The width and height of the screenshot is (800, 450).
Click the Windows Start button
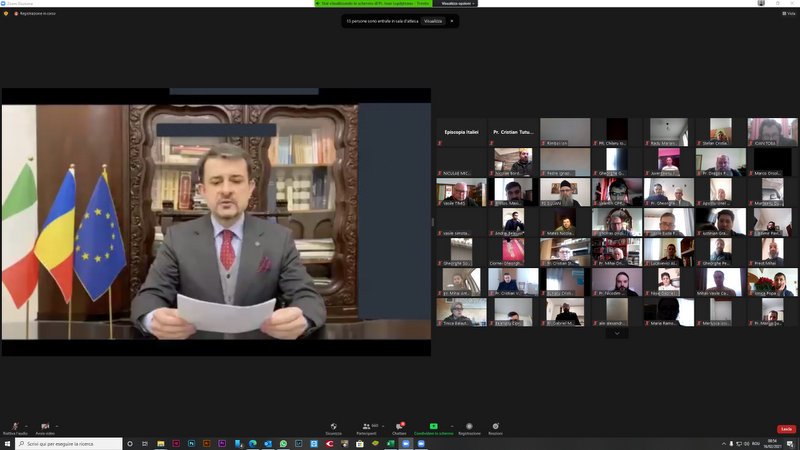[x=7, y=443]
